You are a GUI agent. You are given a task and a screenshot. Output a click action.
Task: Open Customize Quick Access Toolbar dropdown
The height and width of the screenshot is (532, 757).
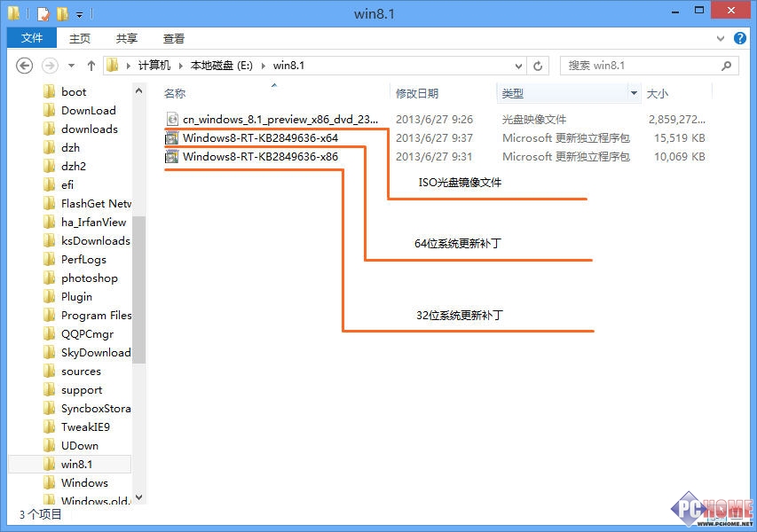(x=79, y=15)
